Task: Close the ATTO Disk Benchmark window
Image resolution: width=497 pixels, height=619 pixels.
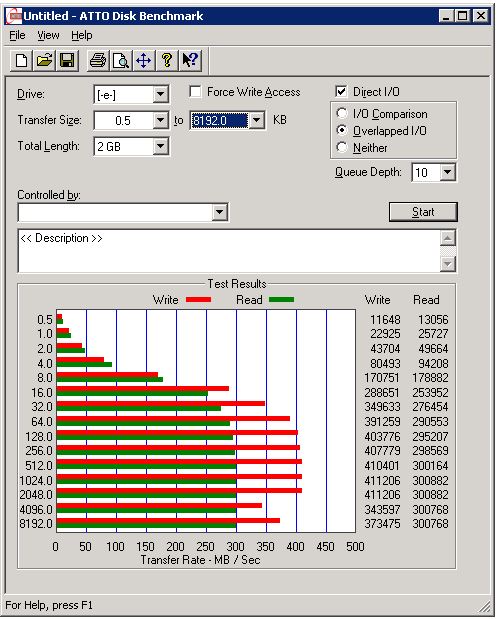Action: coord(481,16)
